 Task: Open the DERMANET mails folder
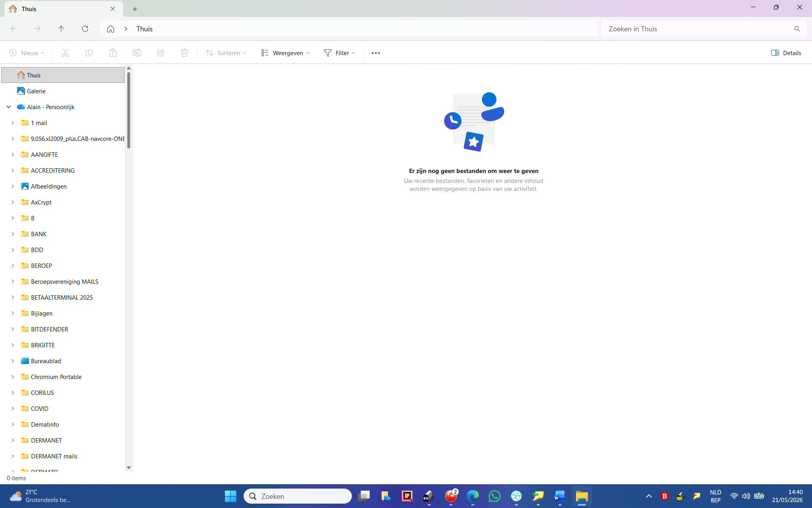click(54, 456)
